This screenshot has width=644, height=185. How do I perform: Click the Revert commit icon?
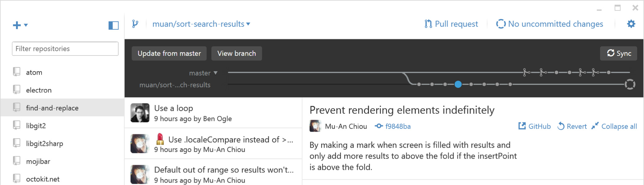click(x=561, y=126)
